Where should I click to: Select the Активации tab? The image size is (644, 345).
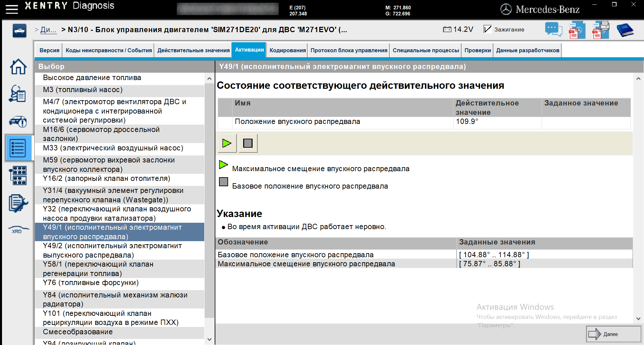[x=249, y=50]
